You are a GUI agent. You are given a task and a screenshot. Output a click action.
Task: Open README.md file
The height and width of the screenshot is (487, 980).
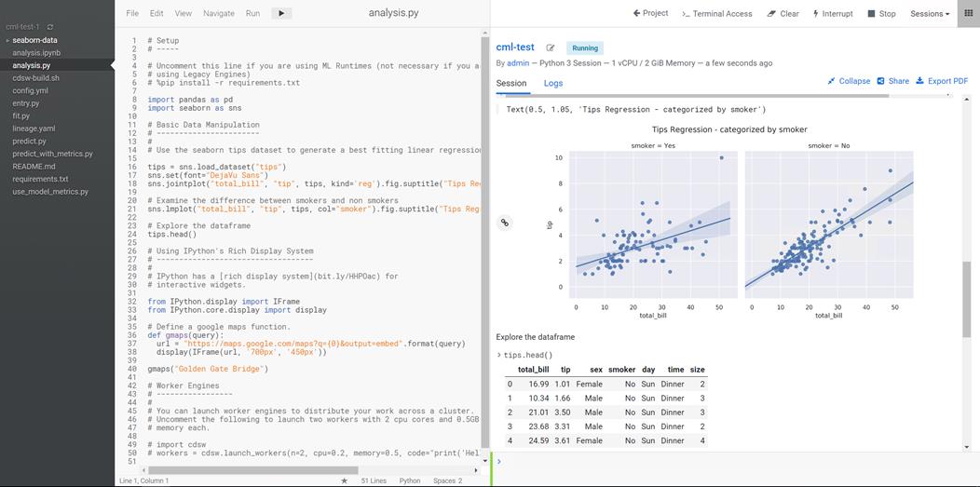coord(34,166)
